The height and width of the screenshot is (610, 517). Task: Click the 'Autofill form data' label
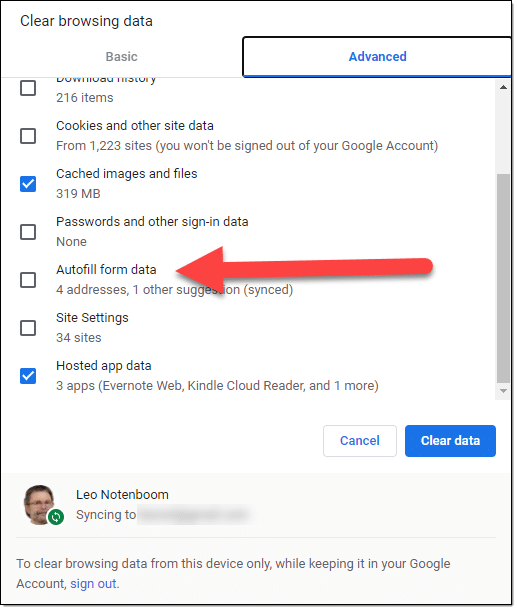coord(107,270)
